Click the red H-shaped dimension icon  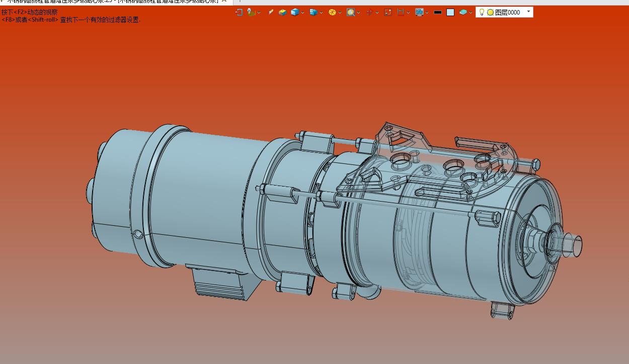point(401,12)
